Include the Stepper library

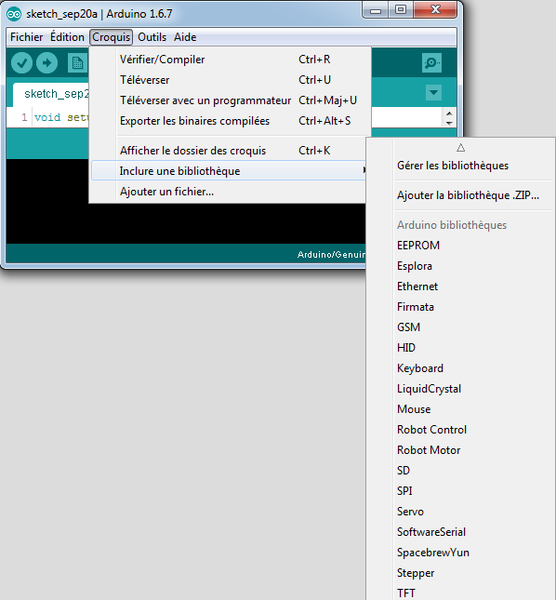(461, 573)
